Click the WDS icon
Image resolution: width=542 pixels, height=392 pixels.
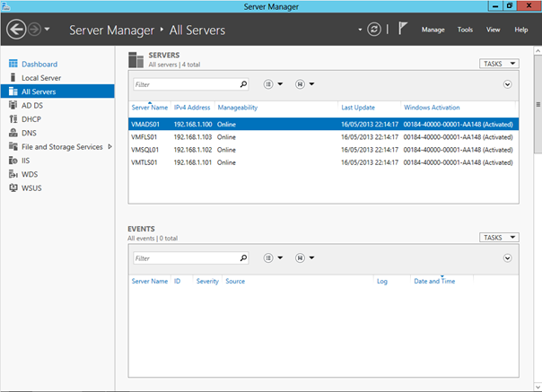(13, 174)
